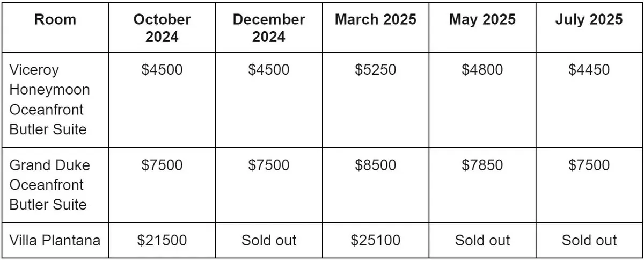Select Grand Duke's December 2024 price cell
Viewport: 644px width, 260px height.
pyautogui.click(x=268, y=165)
